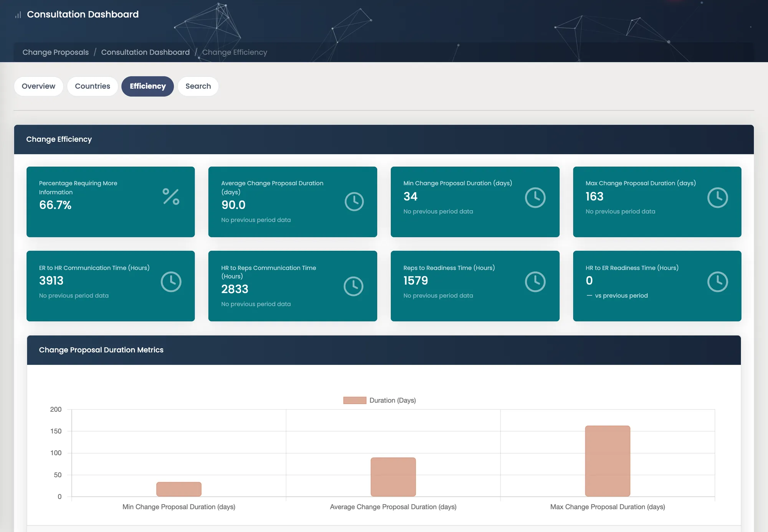Image resolution: width=768 pixels, height=532 pixels.
Task: Click the 3913 hours value
Action: pyautogui.click(x=51, y=281)
